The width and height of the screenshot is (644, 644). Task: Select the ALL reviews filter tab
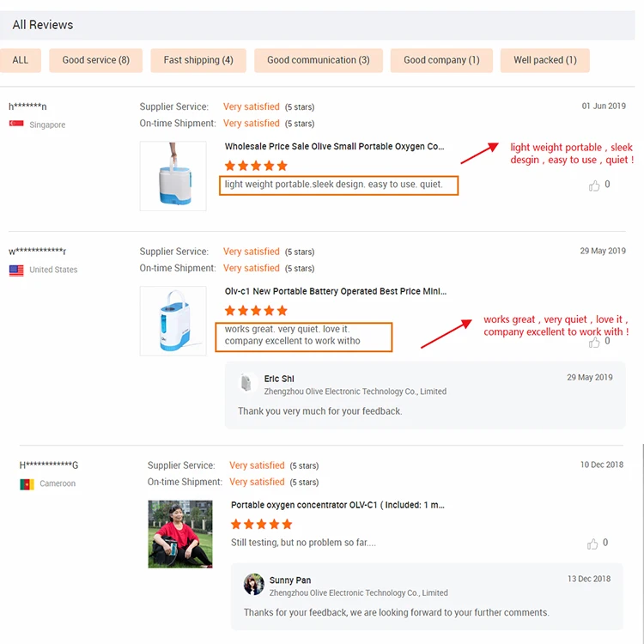coord(21,60)
